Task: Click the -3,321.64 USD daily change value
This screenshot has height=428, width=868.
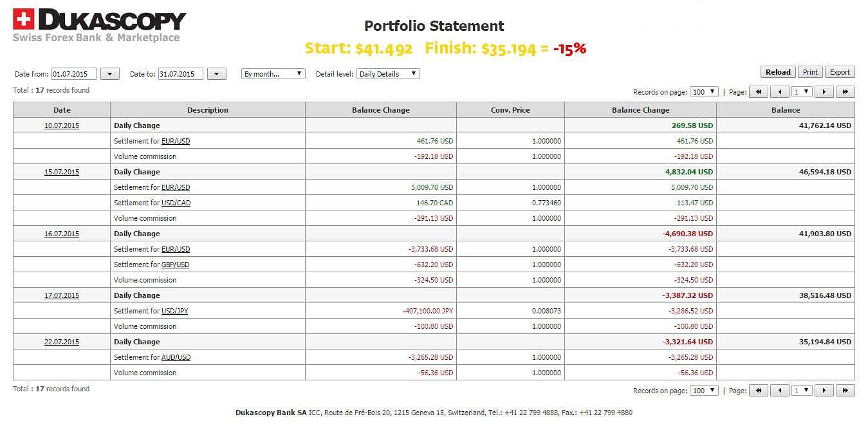Action: pos(687,342)
